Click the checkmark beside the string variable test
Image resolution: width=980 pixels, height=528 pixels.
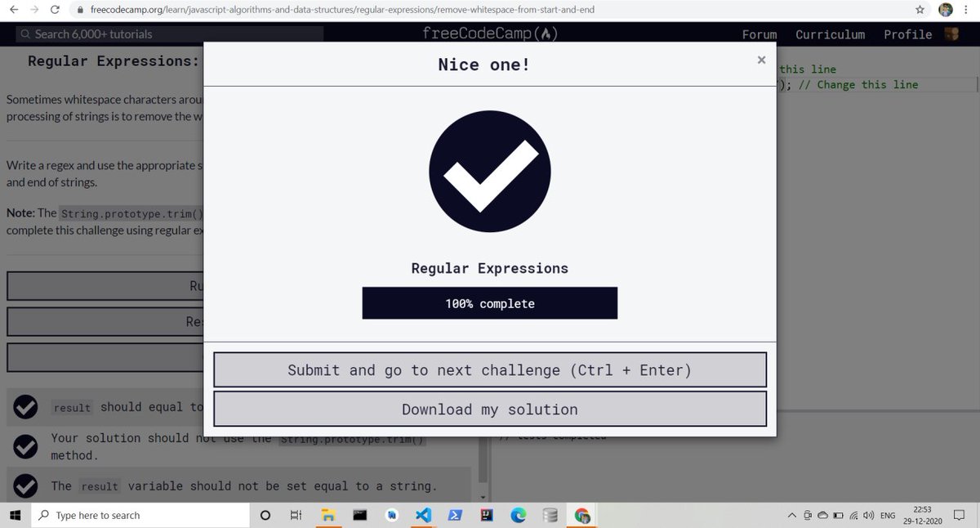tap(24, 485)
